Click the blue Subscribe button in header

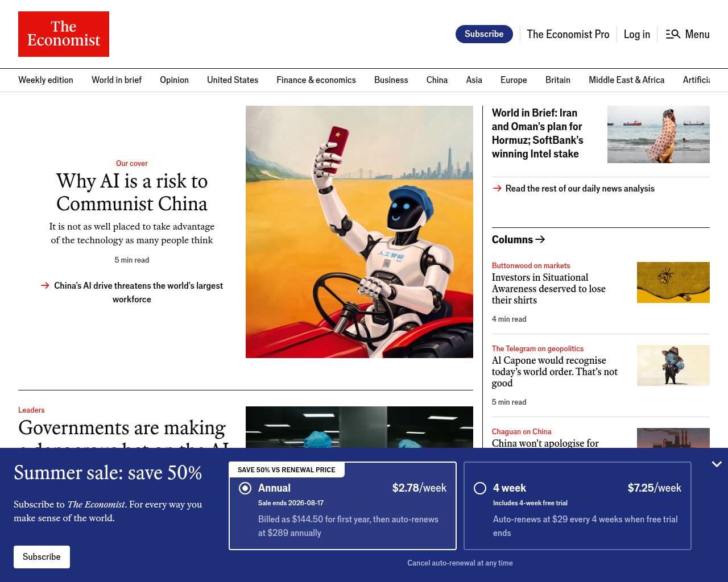484,34
